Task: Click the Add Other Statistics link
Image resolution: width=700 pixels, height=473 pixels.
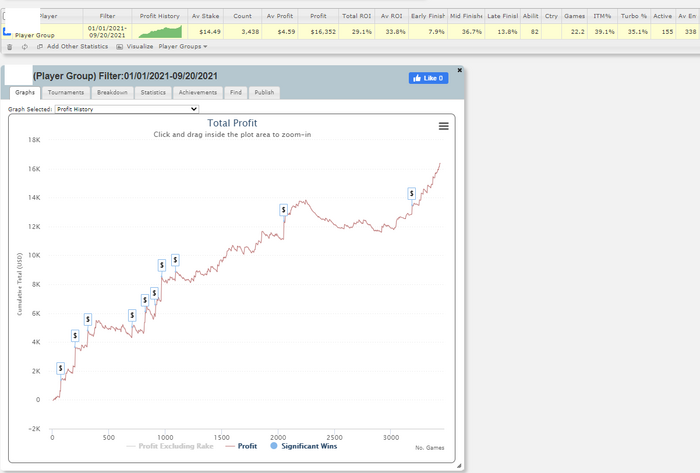Action: pos(77,46)
